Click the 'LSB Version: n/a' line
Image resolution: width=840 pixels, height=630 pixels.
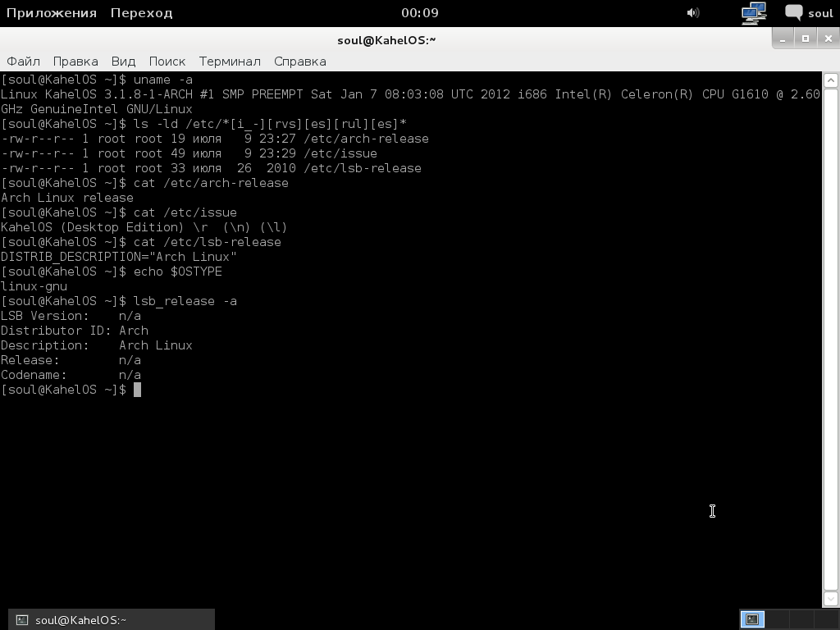(71, 316)
